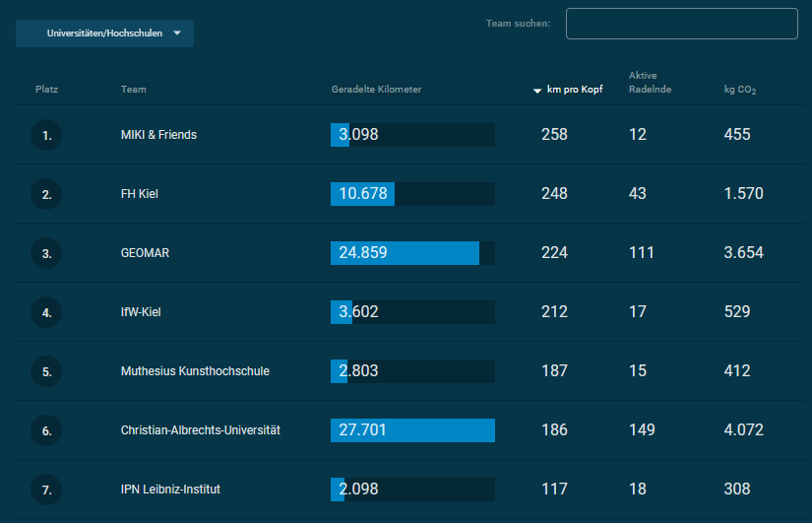Open the MIKI & Friends team entry
This screenshot has height=523, width=812.
[158, 135]
